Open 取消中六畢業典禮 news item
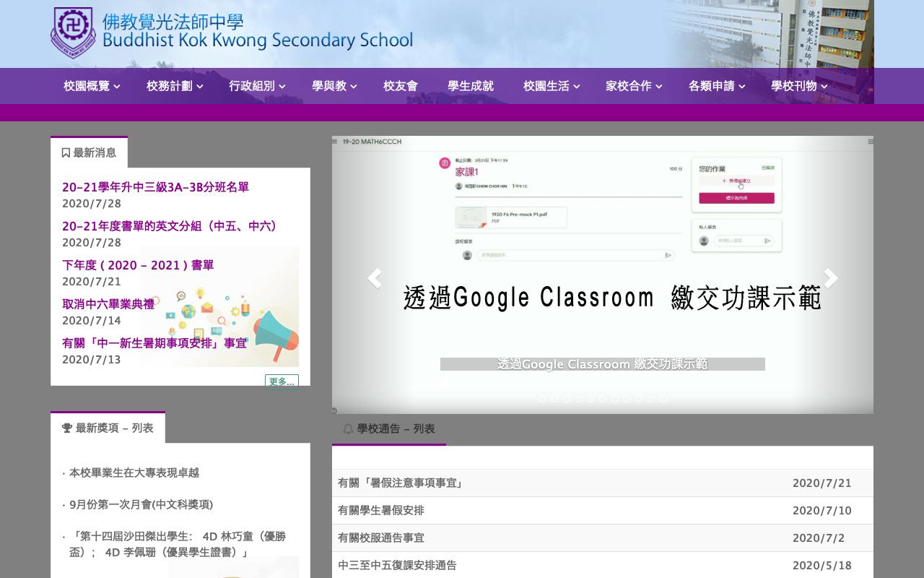 coord(108,304)
